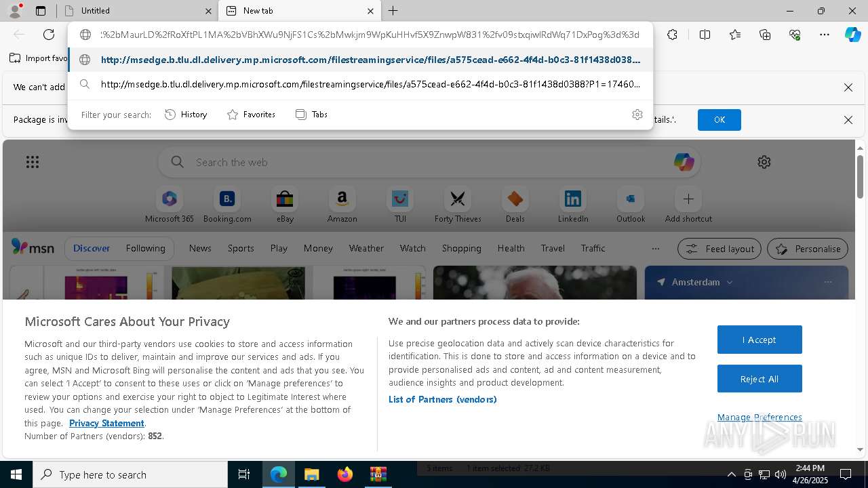The width and height of the screenshot is (868, 488).
Task: Open File Explorer from the taskbar
Action: (x=311, y=474)
